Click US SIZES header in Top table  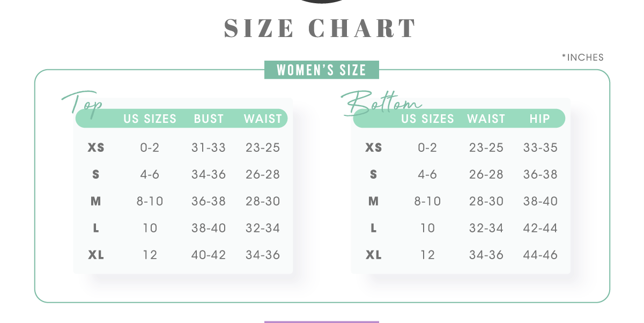point(150,119)
